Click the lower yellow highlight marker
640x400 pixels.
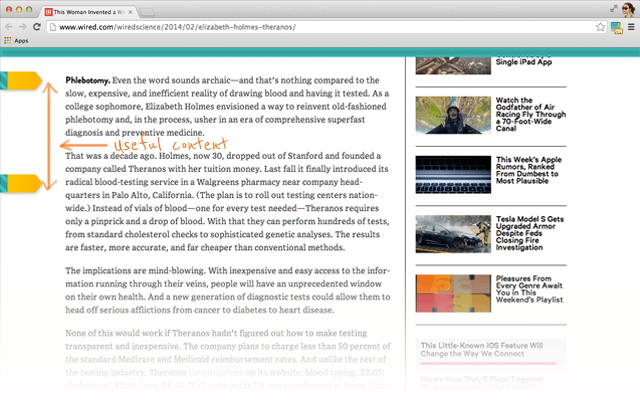[21, 183]
